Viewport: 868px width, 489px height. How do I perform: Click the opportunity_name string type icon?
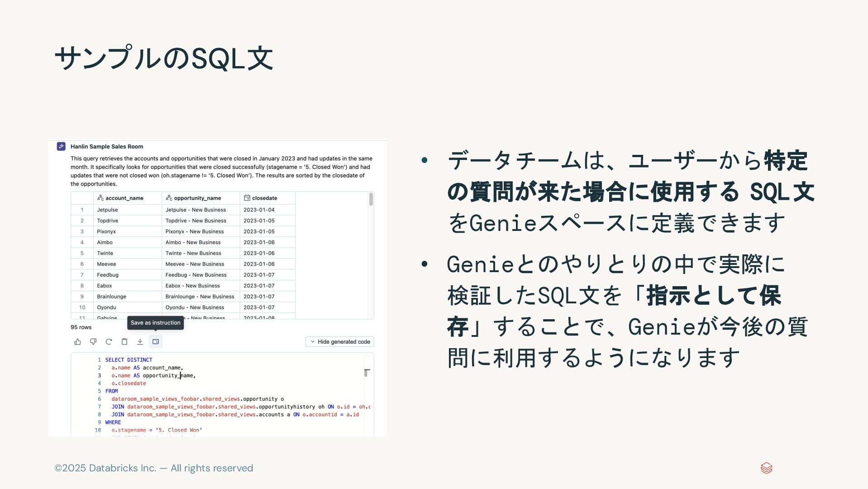click(169, 198)
